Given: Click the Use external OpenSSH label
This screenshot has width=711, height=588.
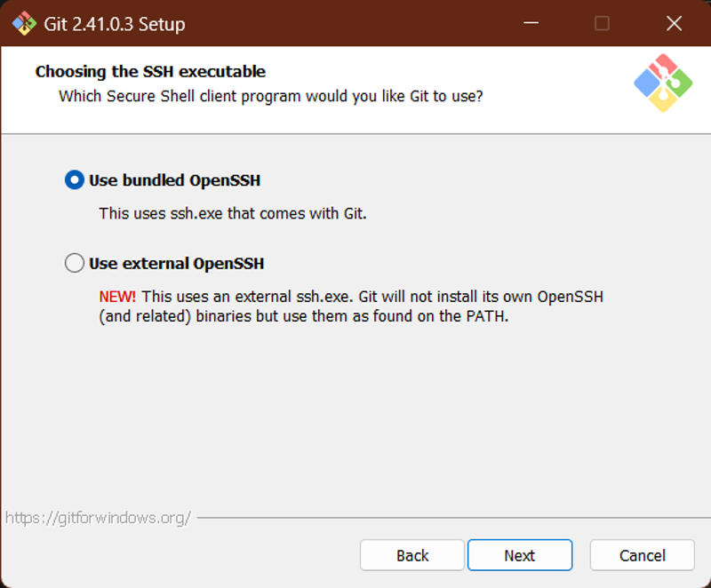Looking at the screenshot, I should [176, 263].
